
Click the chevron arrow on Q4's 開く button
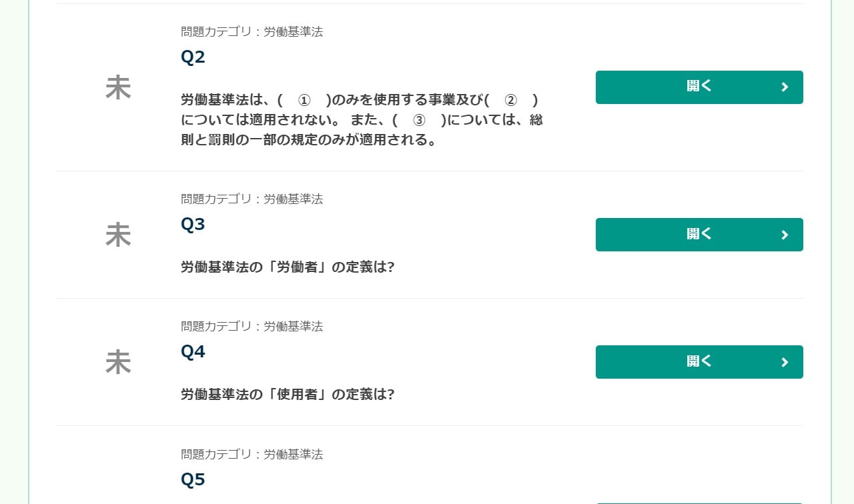pos(785,362)
